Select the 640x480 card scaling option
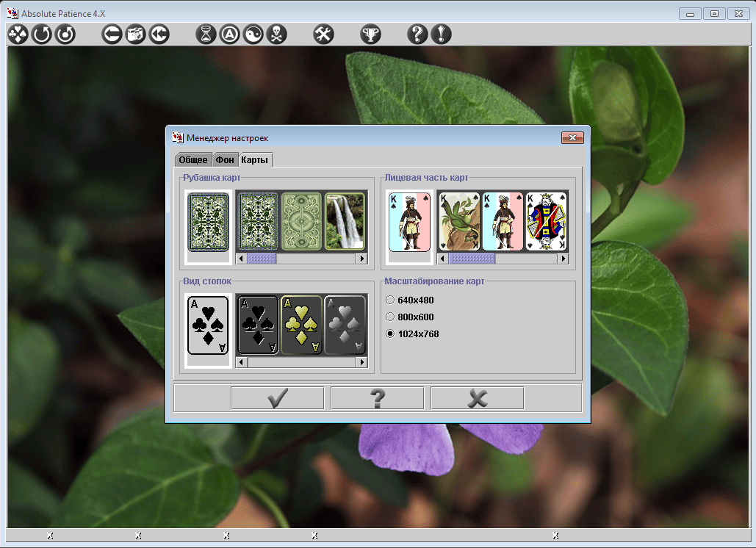This screenshot has width=756, height=548. point(391,300)
